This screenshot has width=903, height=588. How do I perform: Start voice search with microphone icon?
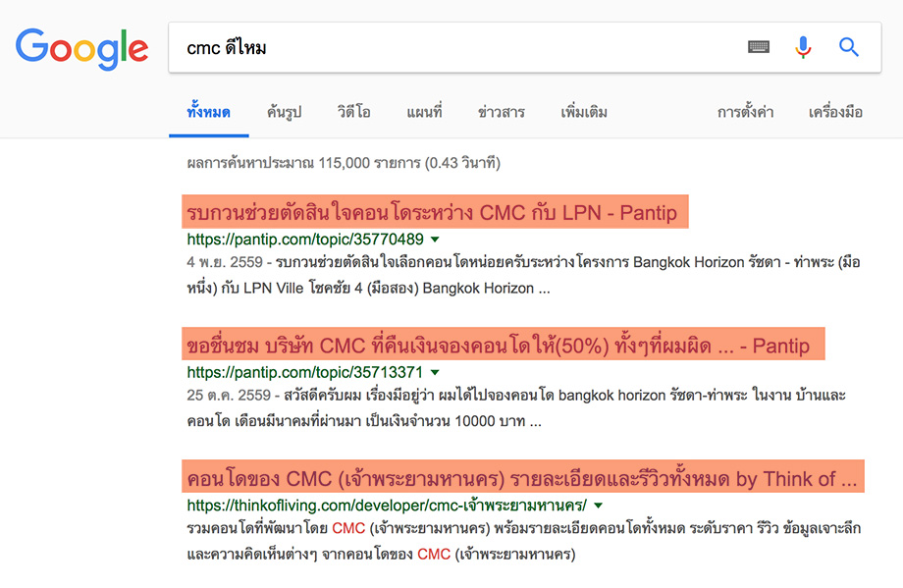coord(803,47)
